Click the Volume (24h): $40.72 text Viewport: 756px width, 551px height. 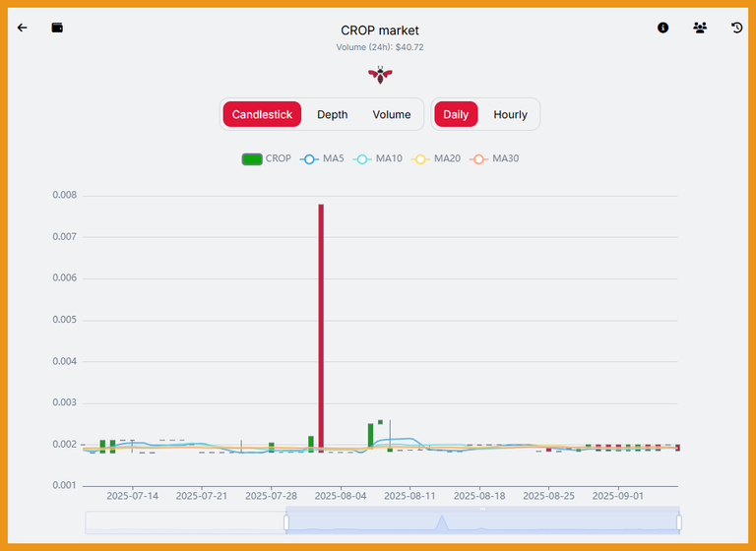[380, 47]
